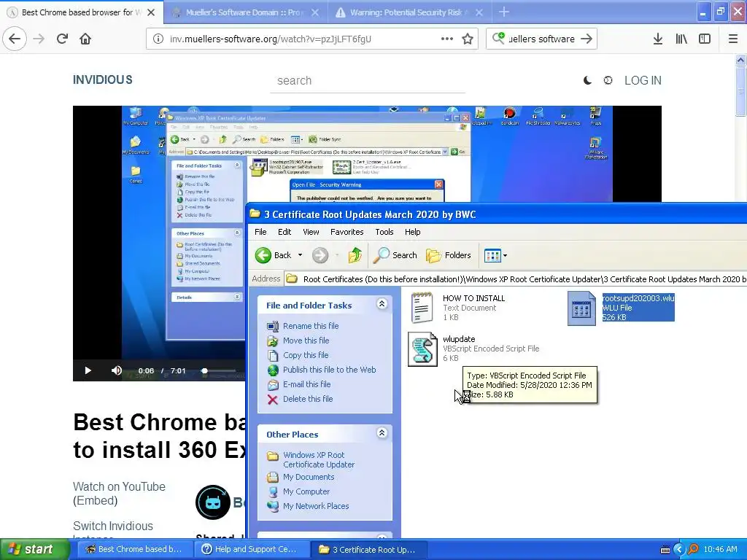Show site information icon in address bar
Viewport: 747px width, 560px height.
coord(158,39)
